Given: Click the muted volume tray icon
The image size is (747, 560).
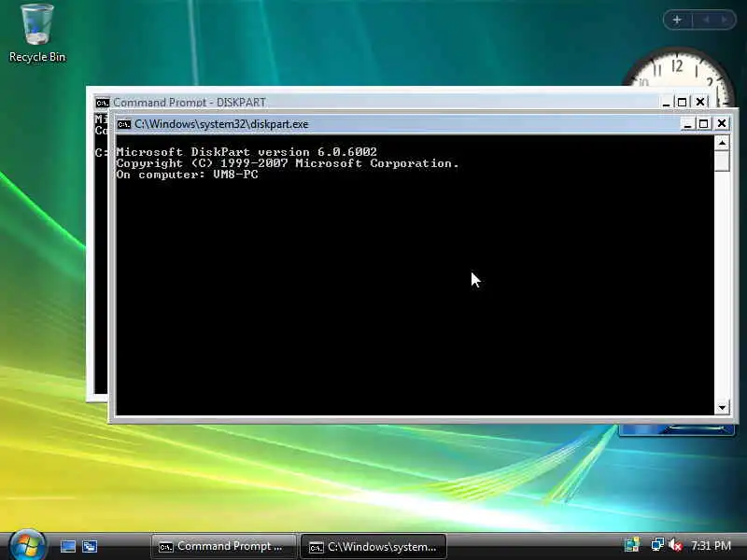Looking at the screenshot, I should (675, 545).
